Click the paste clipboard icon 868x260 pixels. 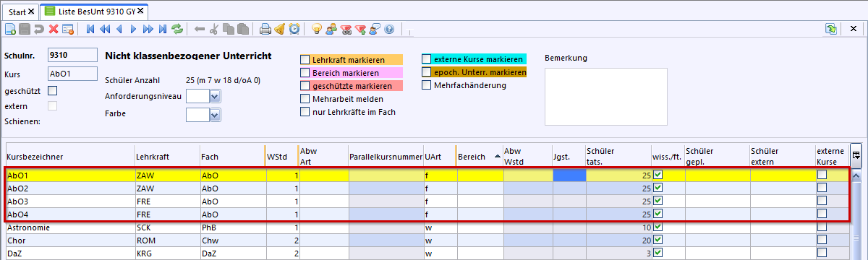[x=243, y=30]
